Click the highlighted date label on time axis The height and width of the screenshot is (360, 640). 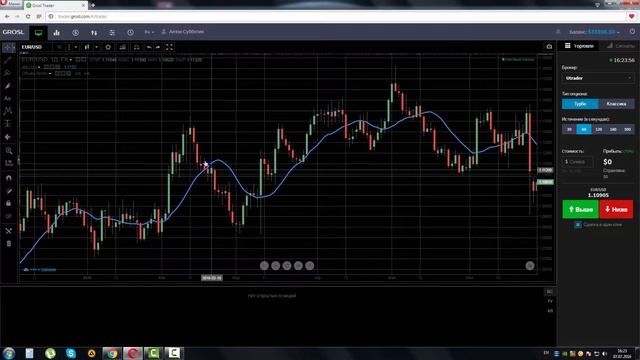211,278
